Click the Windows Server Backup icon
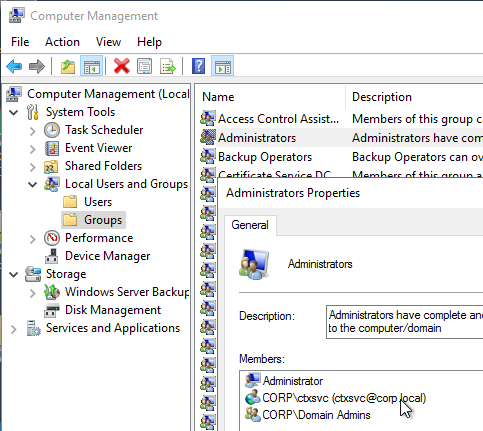The image size is (483, 431). click(x=52, y=292)
